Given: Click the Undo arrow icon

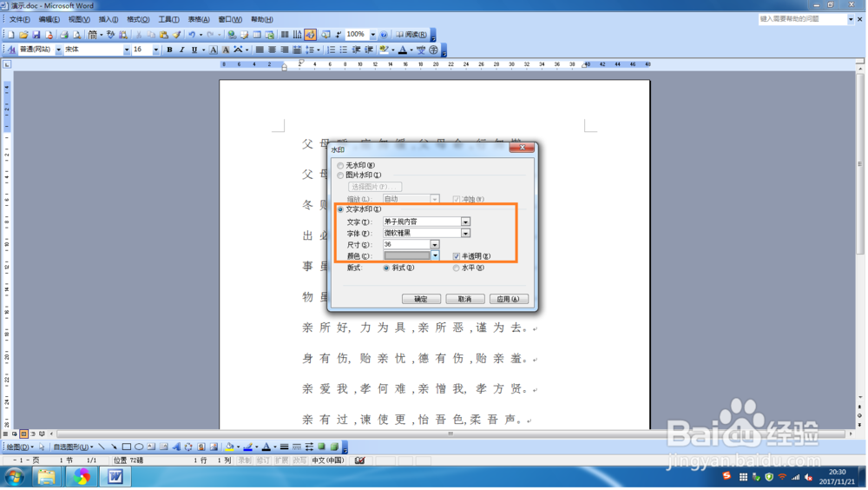Looking at the screenshot, I should click(x=192, y=35).
